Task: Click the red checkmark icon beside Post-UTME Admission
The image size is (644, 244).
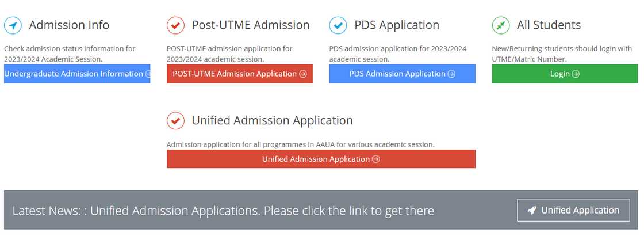Action: pos(175,25)
